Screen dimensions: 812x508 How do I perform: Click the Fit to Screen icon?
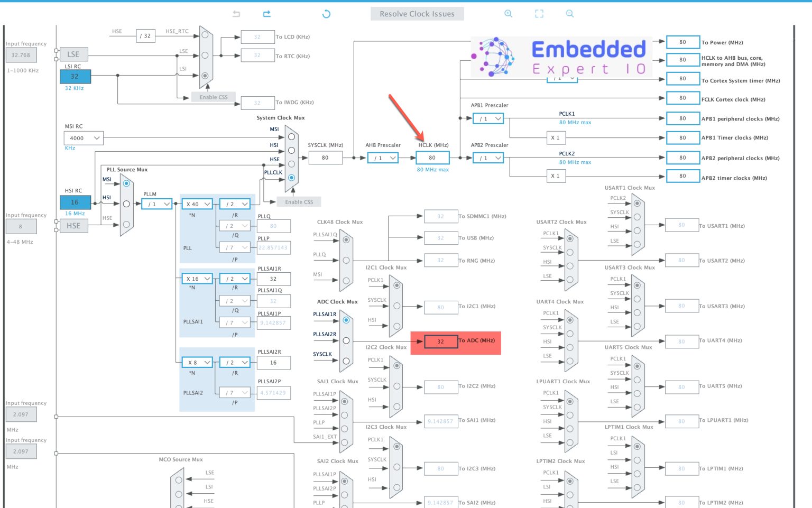tap(539, 13)
